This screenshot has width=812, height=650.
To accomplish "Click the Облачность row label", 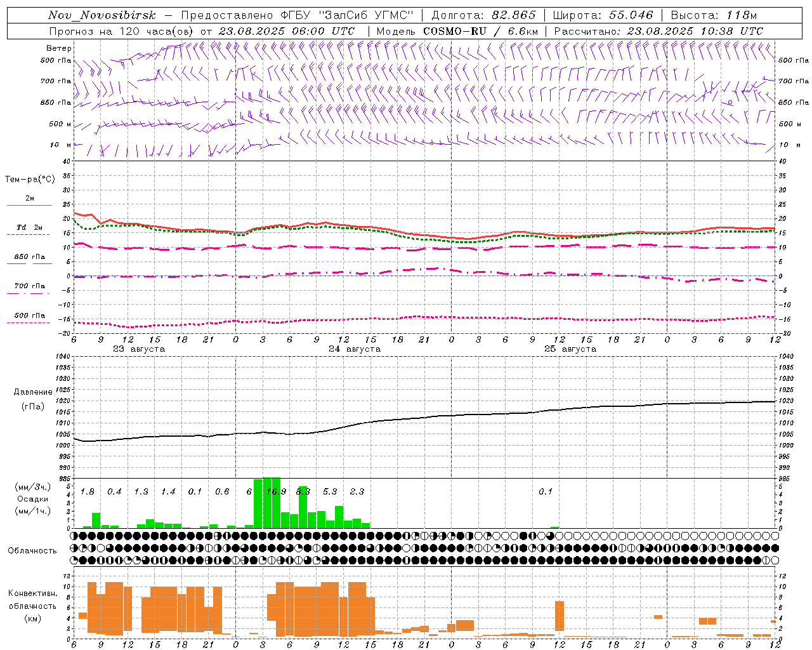I will coord(32,551).
